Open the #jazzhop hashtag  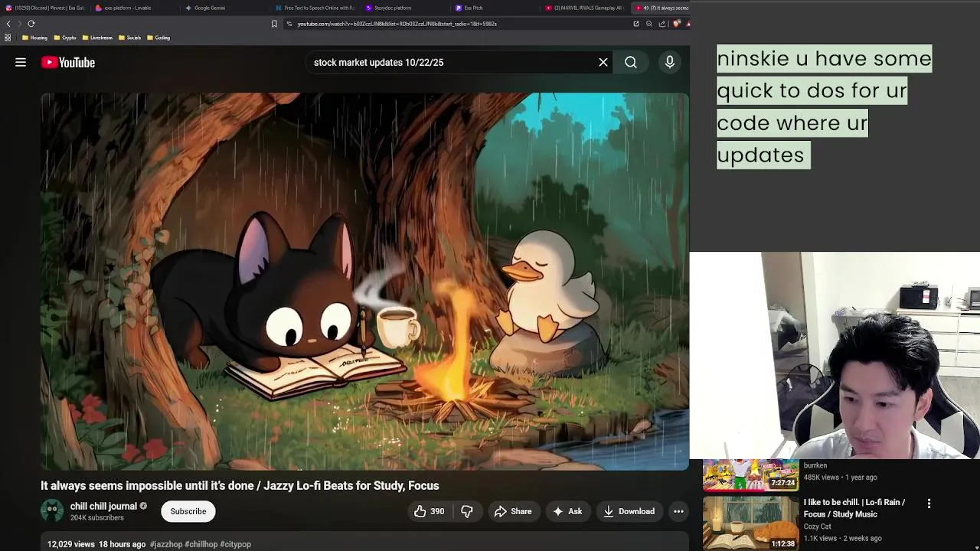tap(166, 544)
